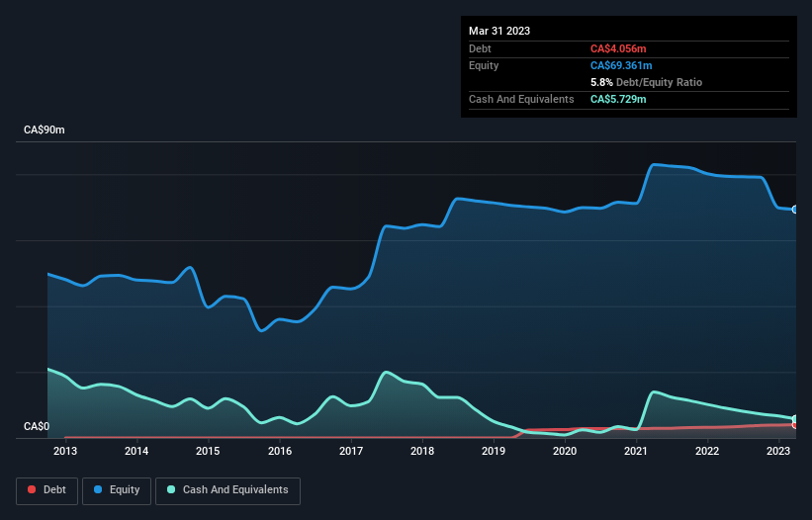Click the 2016 x-axis label
This screenshot has height=520, width=812.
click(x=280, y=451)
